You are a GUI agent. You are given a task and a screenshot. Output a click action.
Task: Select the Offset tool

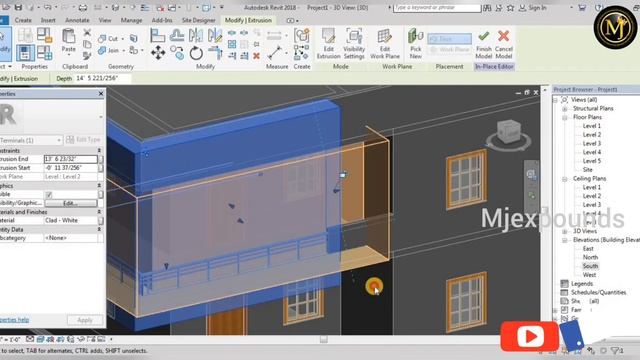pos(177,36)
